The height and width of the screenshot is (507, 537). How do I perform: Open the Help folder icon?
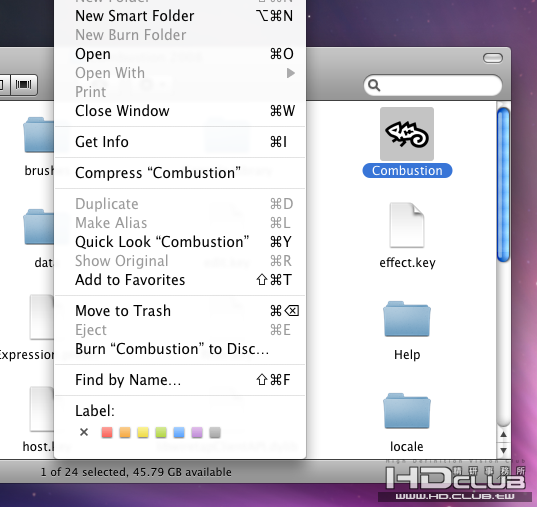[407, 319]
